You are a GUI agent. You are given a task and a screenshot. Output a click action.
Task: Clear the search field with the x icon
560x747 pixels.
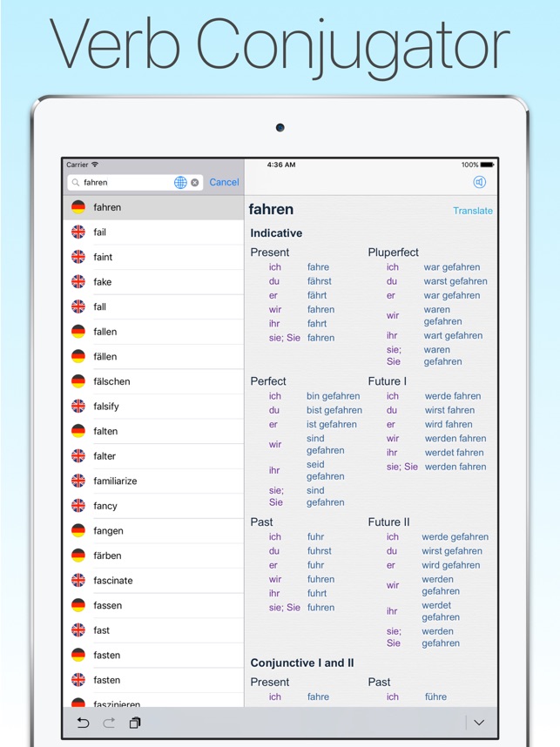pyautogui.click(x=195, y=183)
